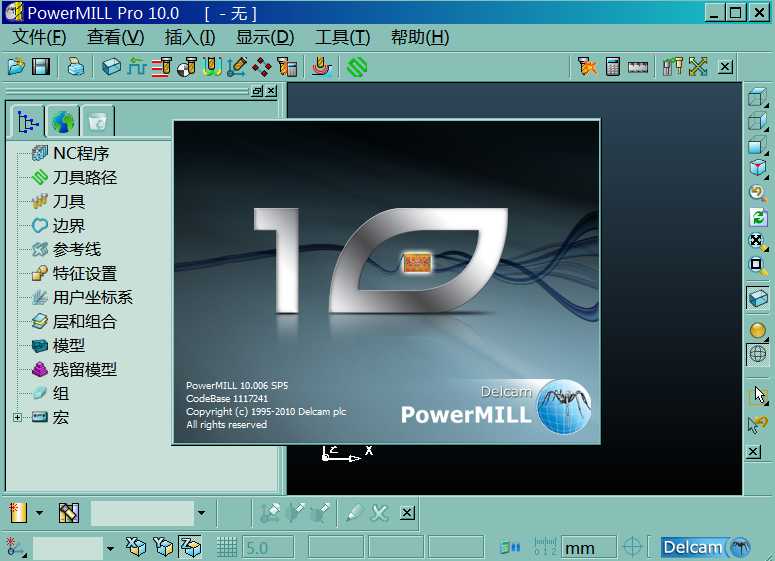Switch to the recycle bin tab
The image size is (775, 561).
pyautogui.click(x=97, y=122)
